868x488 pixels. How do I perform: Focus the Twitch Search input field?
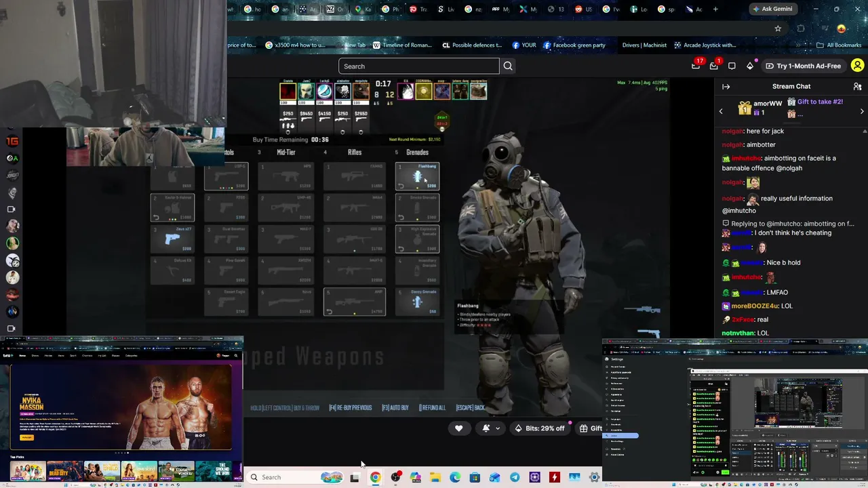coord(419,66)
